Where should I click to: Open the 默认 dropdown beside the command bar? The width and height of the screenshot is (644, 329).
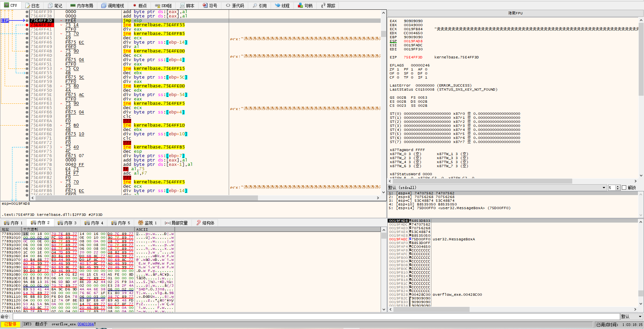click(632, 317)
